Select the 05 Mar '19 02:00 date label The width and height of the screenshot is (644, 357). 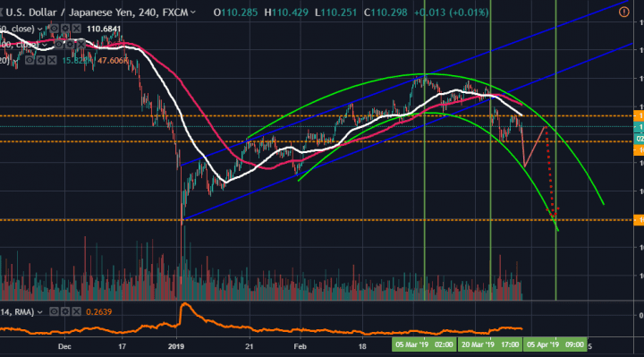pyautogui.click(x=424, y=344)
